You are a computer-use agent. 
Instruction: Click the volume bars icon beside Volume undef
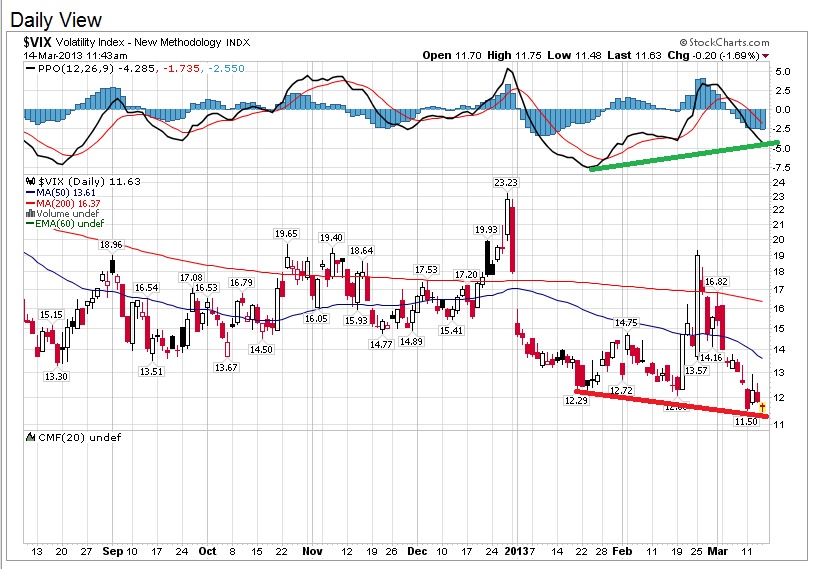click(30, 214)
